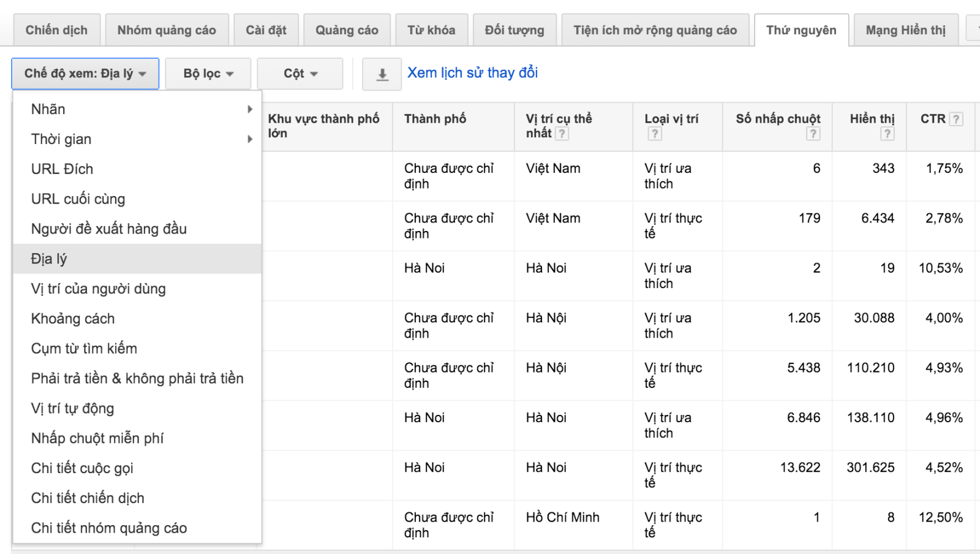Open the Chế độ xem dropdown
Screen dimensions: 980x554
(85, 74)
